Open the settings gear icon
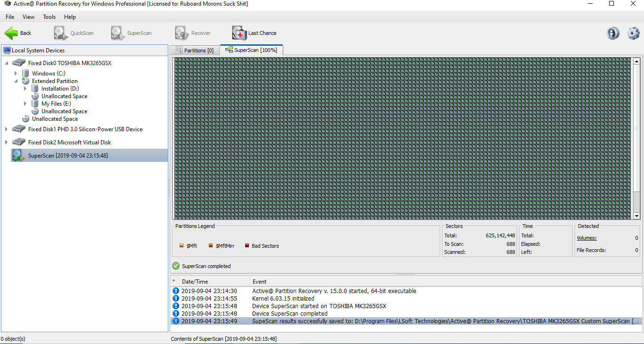Viewport: 644px width, 344px height. (633, 33)
